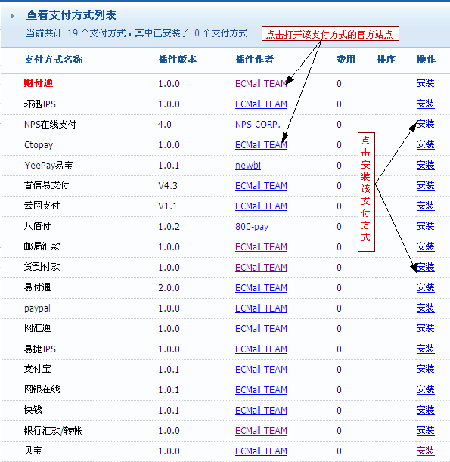
Task: Open ECMall TEAM author link for 环迅IPS
Action: click(x=261, y=104)
